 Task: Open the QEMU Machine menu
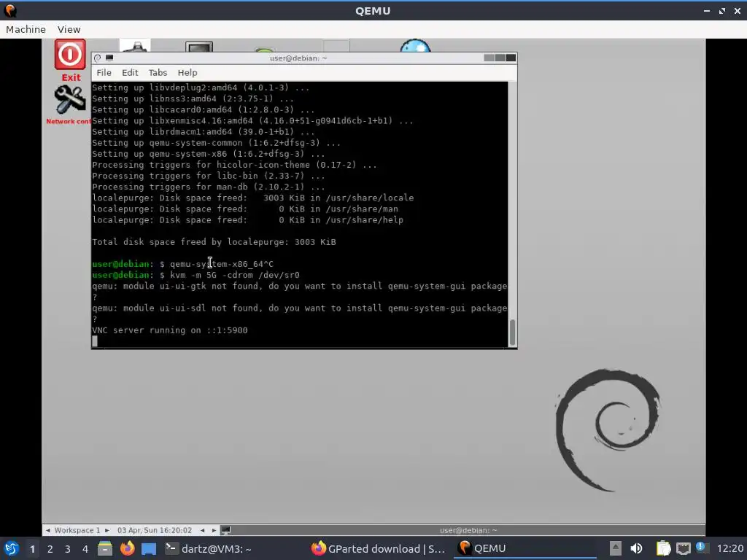click(x=26, y=29)
